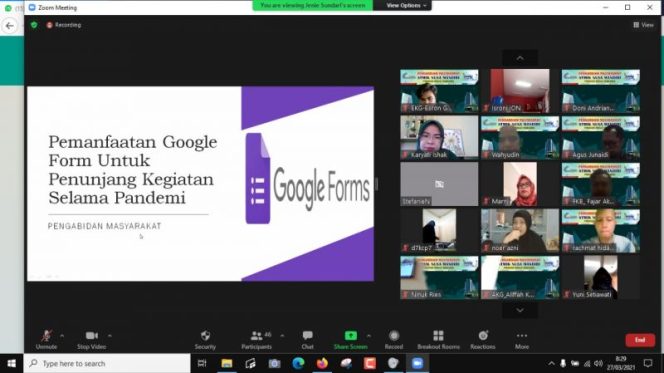Open audio options arrow next to Unmute
This screenshot has height=373, width=664.
(62, 336)
